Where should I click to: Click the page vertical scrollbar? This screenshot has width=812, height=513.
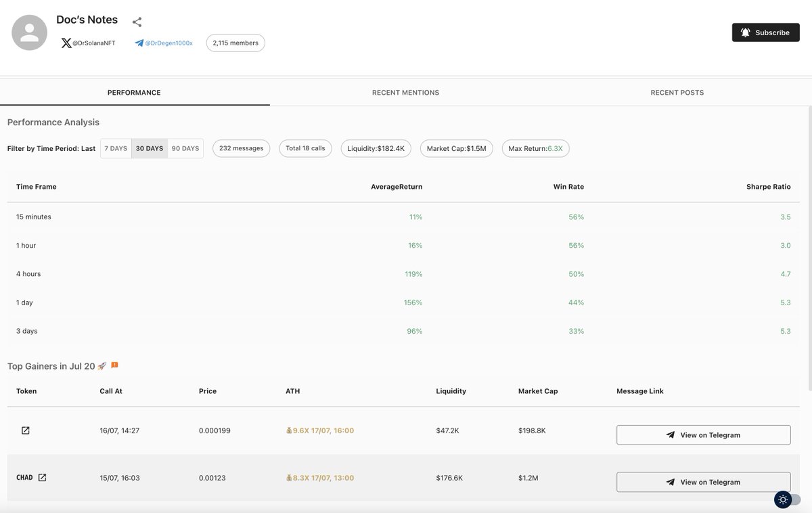point(810,247)
